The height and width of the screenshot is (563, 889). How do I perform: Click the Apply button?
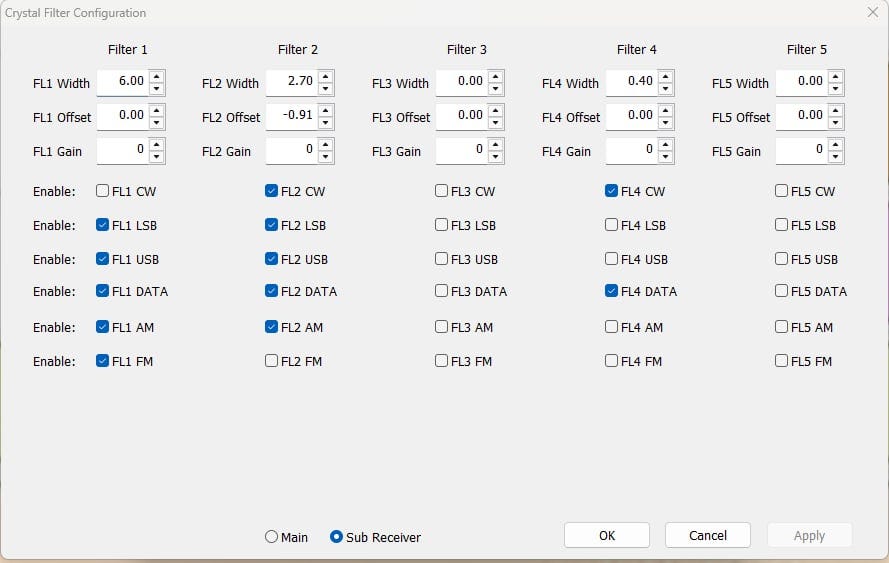(809, 535)
